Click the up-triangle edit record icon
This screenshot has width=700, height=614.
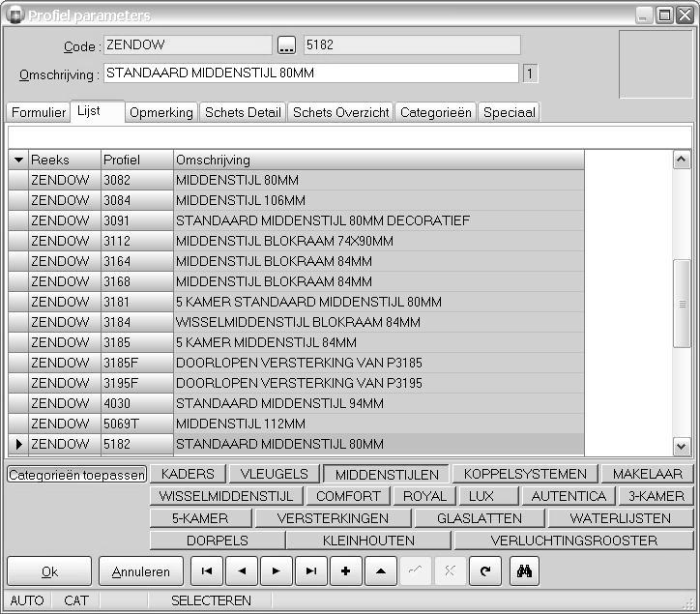pyautogui.click(x=381, y=570)
